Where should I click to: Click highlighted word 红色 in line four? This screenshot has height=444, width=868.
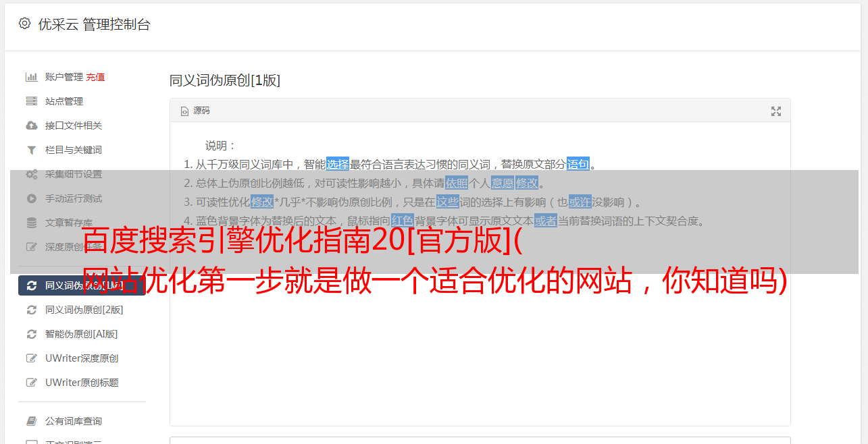(x=402, y=221)
